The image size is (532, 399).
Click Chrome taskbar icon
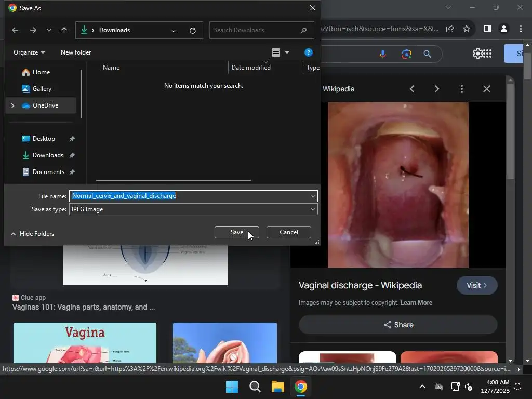[301, 387]
